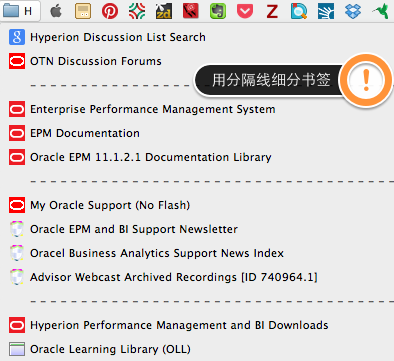Click the orange exclamation mark badge
This screenshot has height=361, width=394.
click(x=366, y=80)
